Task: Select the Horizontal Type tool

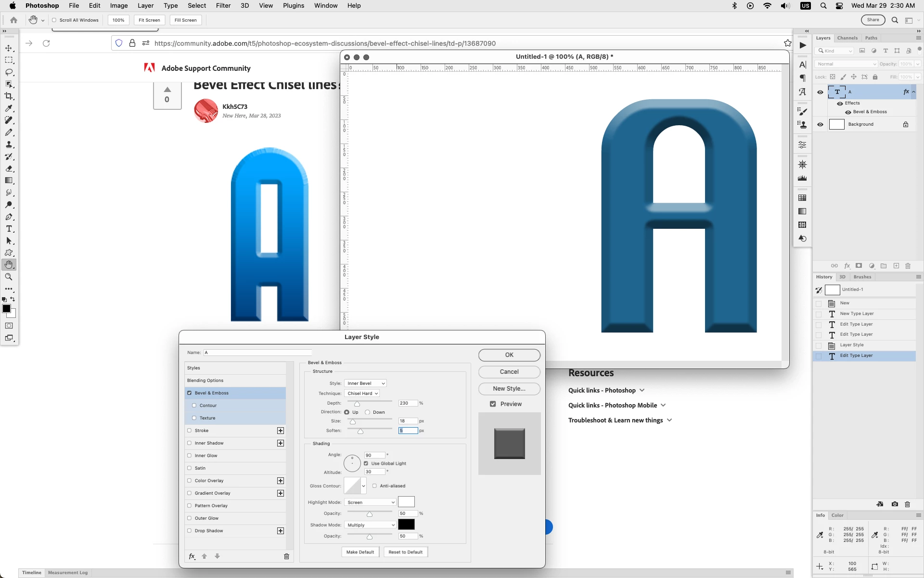Action: pos(9,229)
